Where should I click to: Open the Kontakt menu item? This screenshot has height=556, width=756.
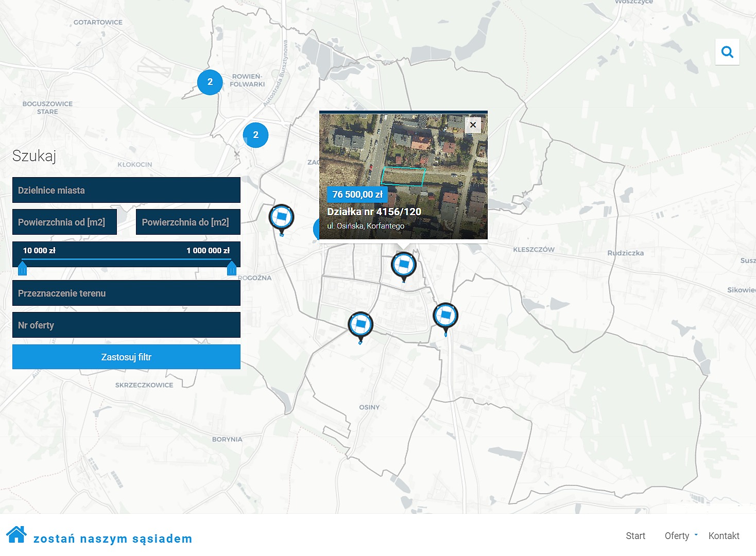tap(724, 536)
